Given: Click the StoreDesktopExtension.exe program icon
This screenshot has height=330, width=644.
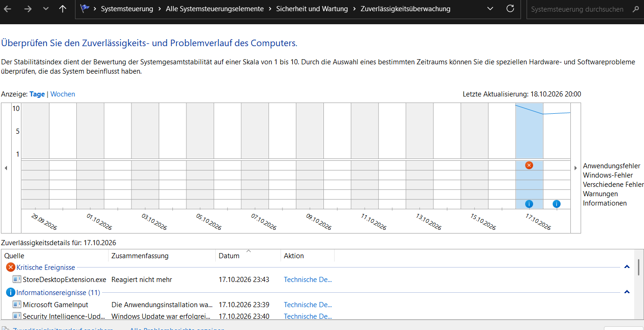Looking at the screenshot, I should pos(17,280).
